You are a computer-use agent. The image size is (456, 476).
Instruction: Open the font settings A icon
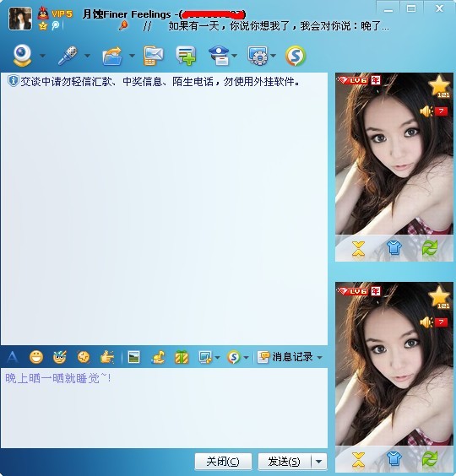pos(13,357)
